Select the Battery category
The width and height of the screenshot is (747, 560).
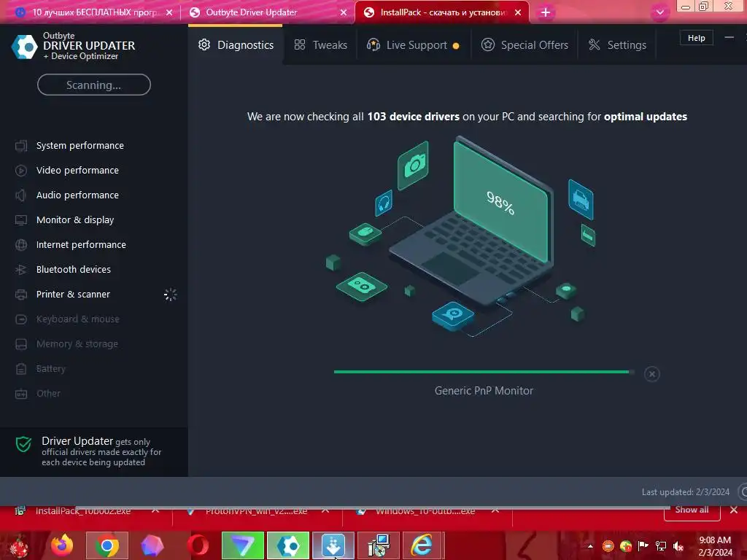pyautogui.click(x=51, y=368)
